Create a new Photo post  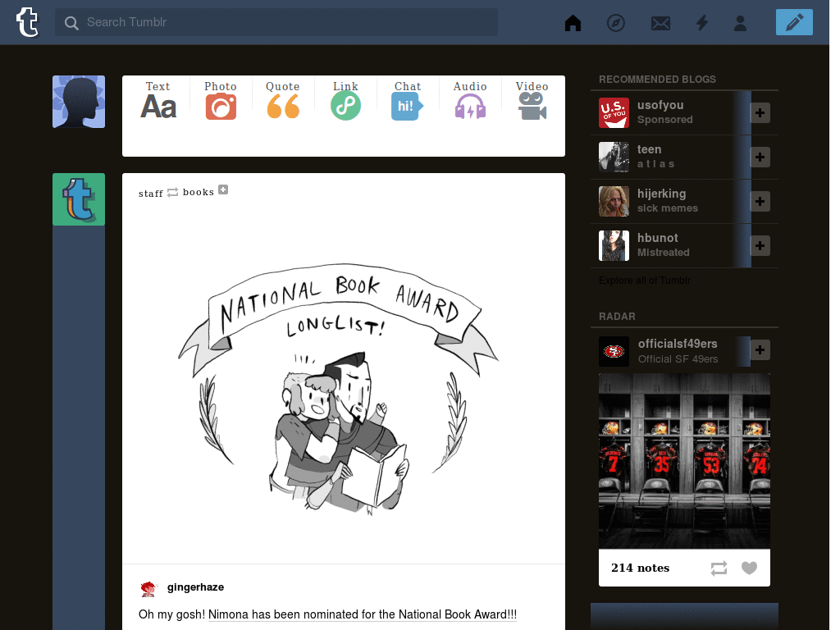pos(220,100)
